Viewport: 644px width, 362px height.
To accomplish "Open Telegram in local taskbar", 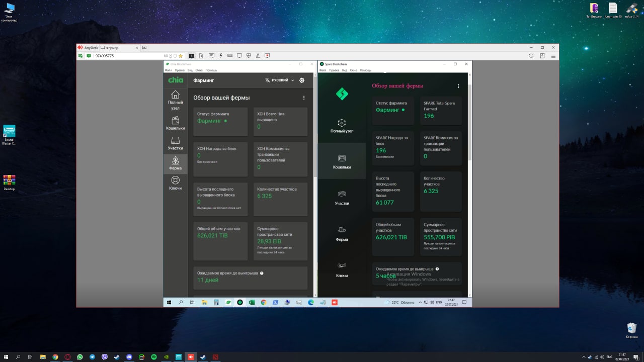I will coord(92,357).
